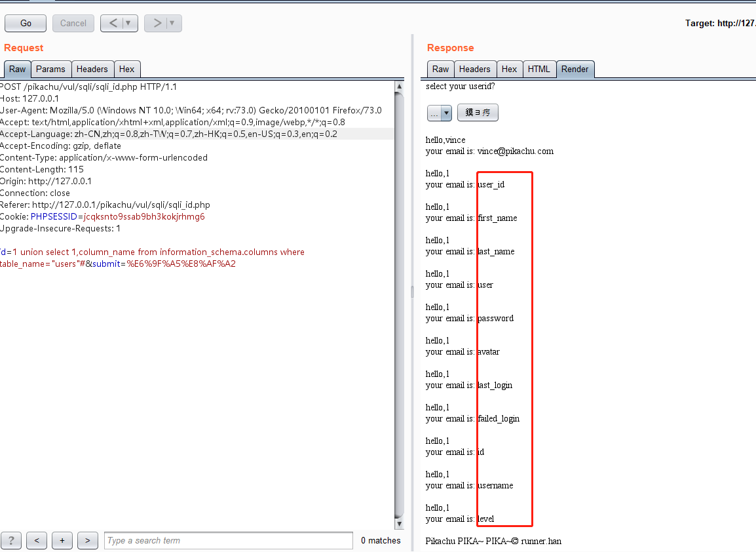Viewport: 756px width, 552px height.
Task: Open the Response HTML tab
Action: (x=539, y=69)
